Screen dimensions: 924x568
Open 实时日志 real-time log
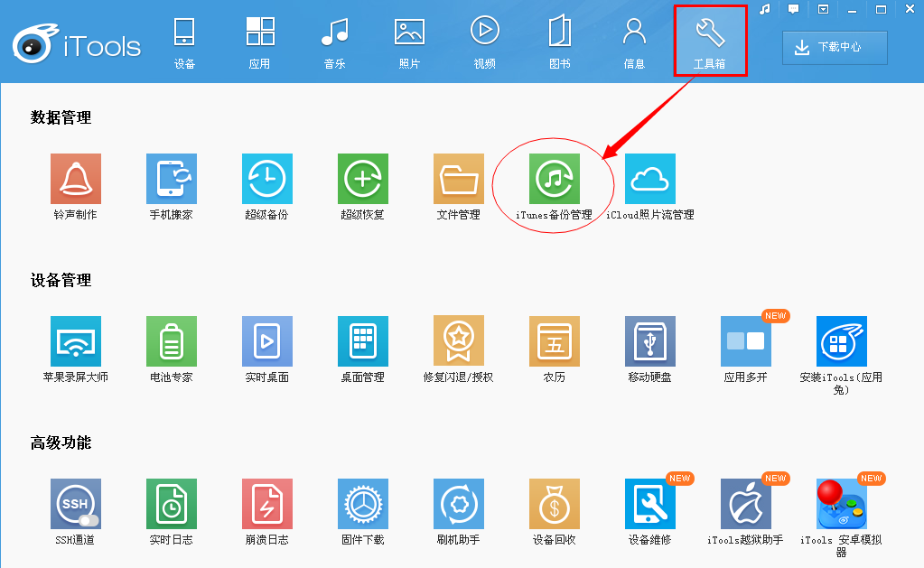(x=172, y=504)
